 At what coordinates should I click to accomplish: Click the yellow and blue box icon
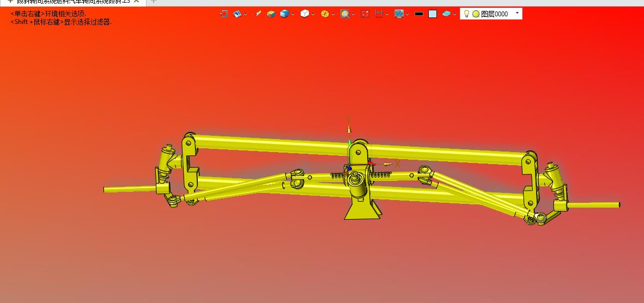271,14
